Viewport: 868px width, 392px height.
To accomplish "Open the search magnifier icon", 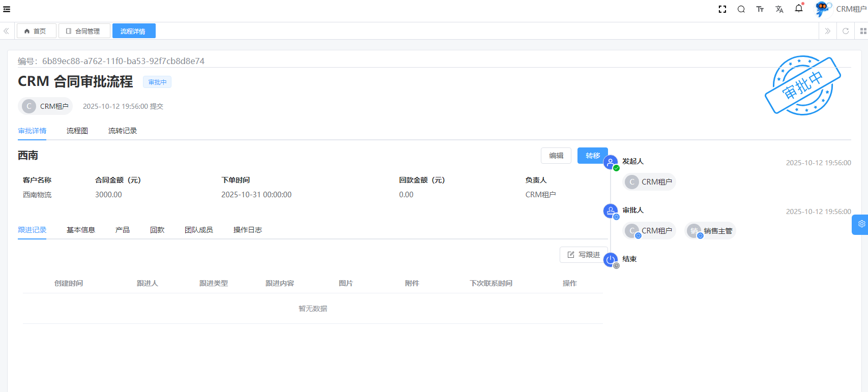I will point(741,9).
